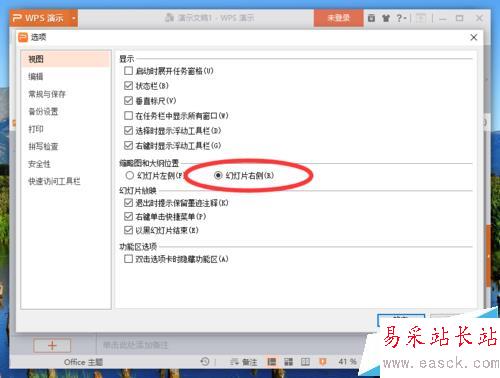Click the history clock icon in status bar

coord(205,361)
